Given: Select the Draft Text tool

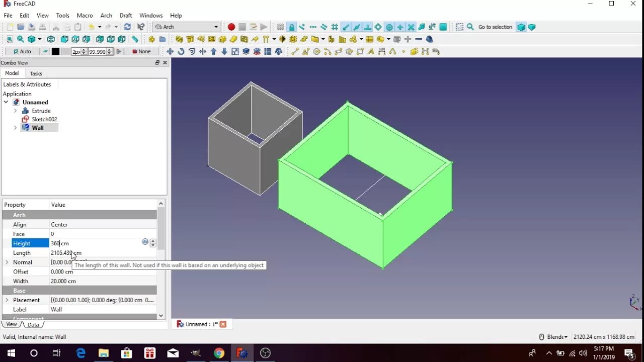Looking at the screenshot, I should click(x=371, y=51).
